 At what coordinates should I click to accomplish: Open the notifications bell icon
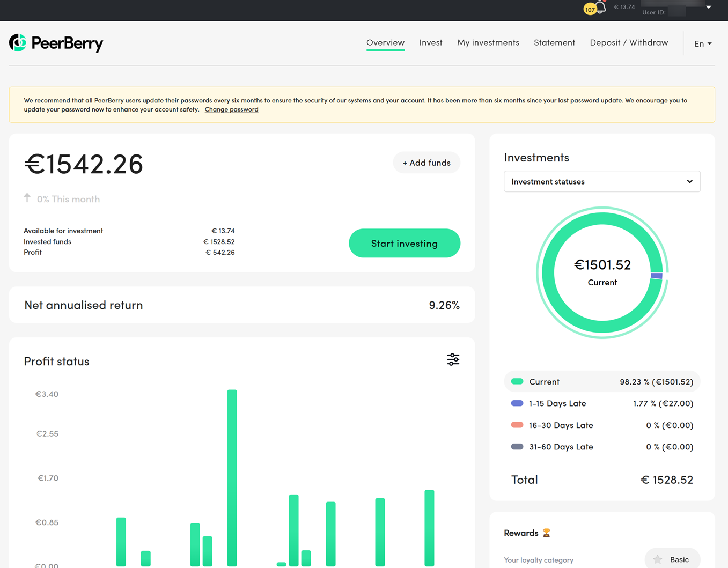coord(601,8)
